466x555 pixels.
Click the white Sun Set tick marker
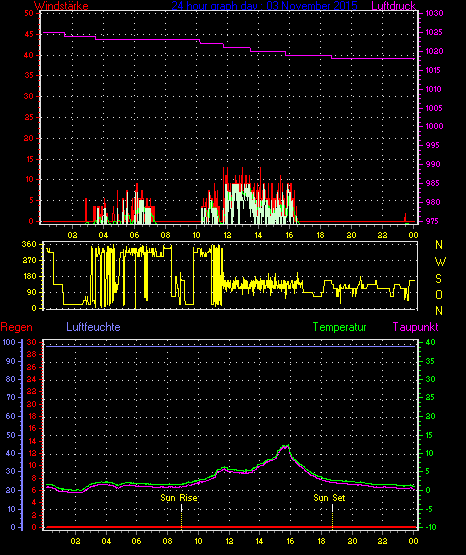[332, 508]
